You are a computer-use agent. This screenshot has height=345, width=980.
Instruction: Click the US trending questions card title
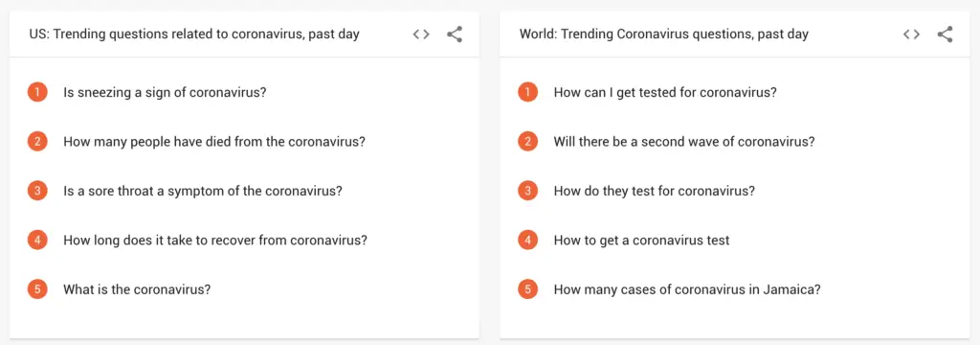click(x=194, y=34)
